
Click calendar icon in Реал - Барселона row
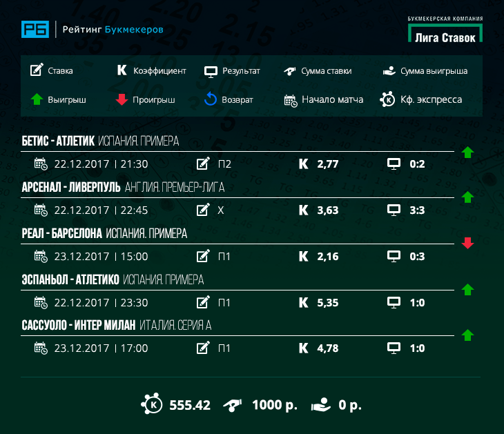click(41, 257)
